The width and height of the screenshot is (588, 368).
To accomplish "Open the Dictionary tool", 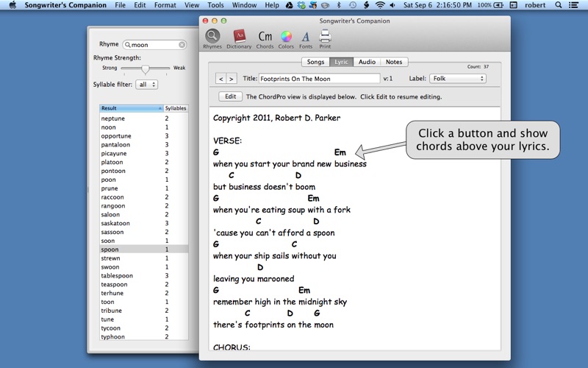I will pyautogui.click(x=239, y=39).
